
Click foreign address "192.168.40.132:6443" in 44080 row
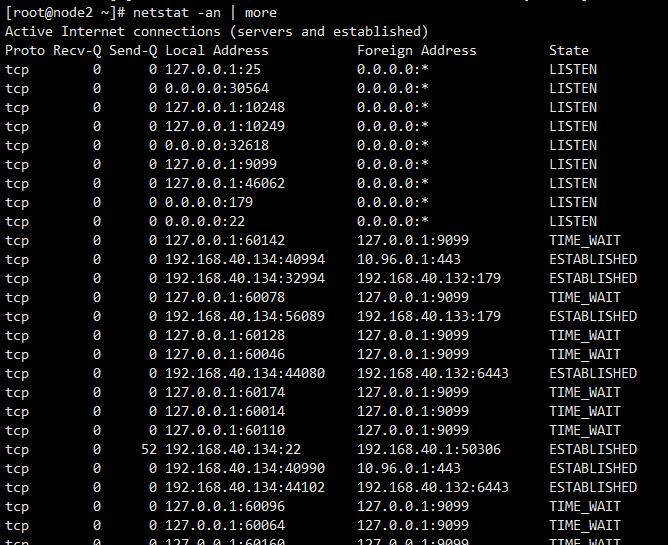point(433,373)
